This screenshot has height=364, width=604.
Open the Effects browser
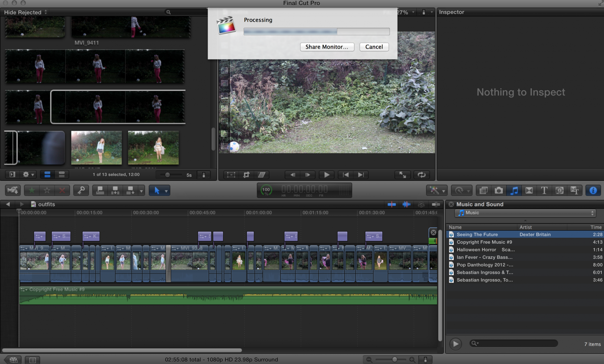[x=483, y=191]
